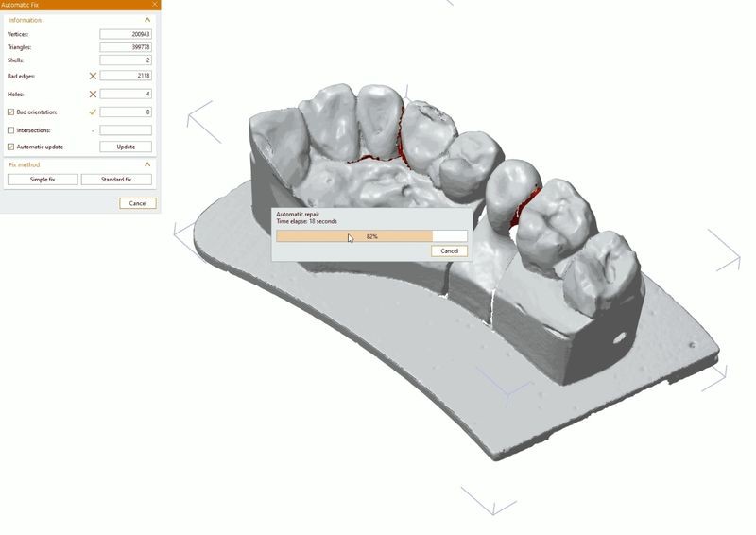This screenshot has height=535, width=756.
Task: Select the Shells value field
Action: 126,60
